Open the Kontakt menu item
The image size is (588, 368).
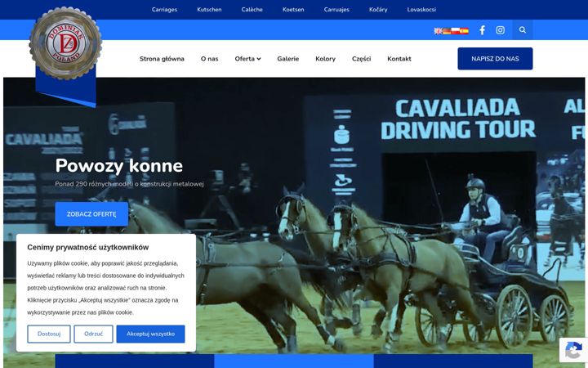pos(399,59)
